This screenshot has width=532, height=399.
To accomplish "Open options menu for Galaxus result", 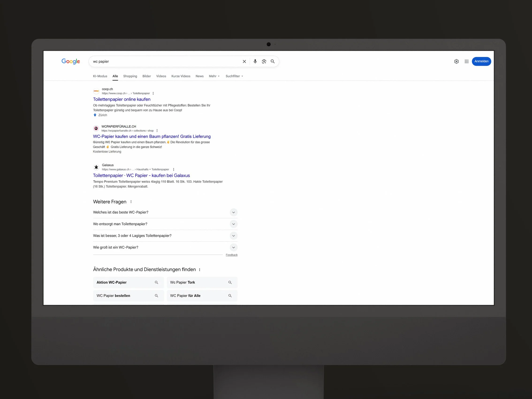I will pos(173,169).
